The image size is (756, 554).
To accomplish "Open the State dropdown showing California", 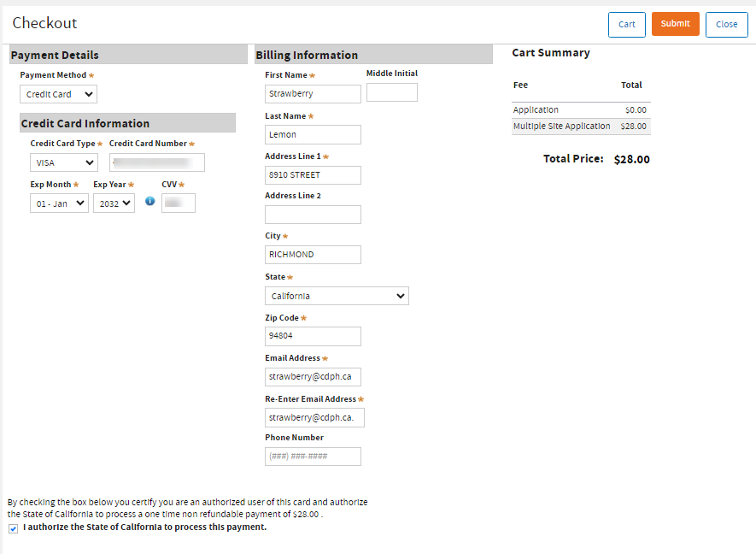I will pos(337,296).
